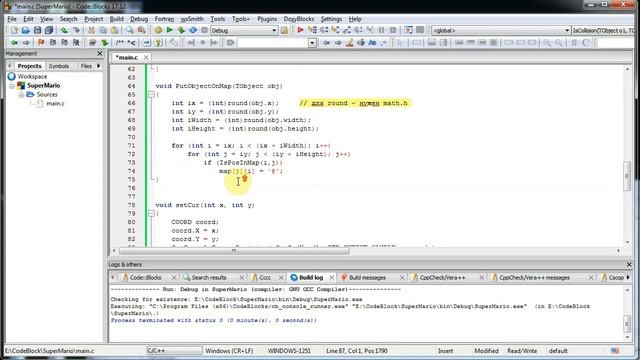Switch to the Symbols tab
Image resolution: width=640 pixels, height=360 pixels.
click(59, 66)
